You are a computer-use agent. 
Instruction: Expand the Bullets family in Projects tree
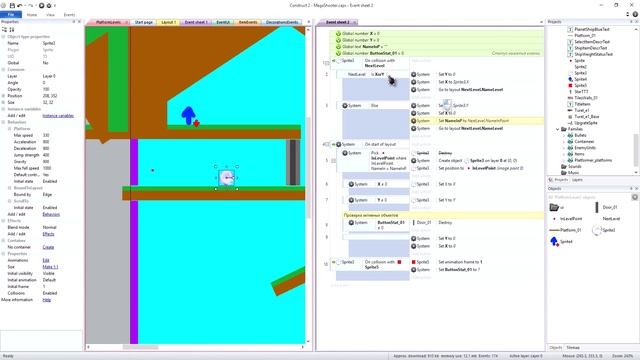564,135
